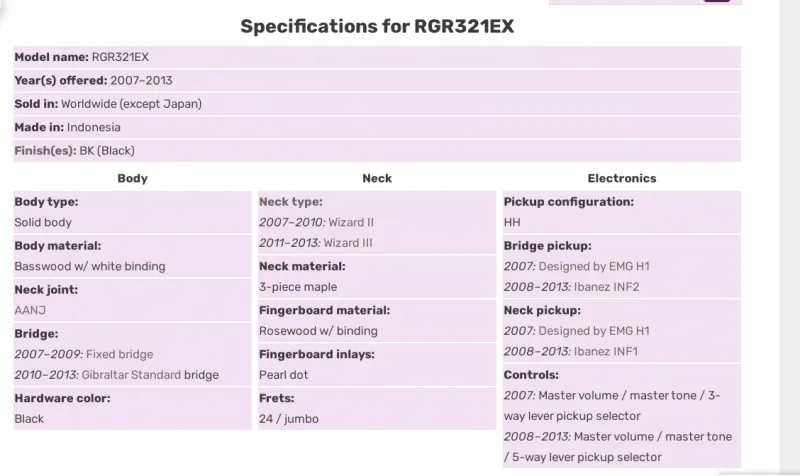The image size is (800, 476).
Task: Open the Gibraltar Standard bridge link
Action: pyautogui.click(x=131, y=375)
